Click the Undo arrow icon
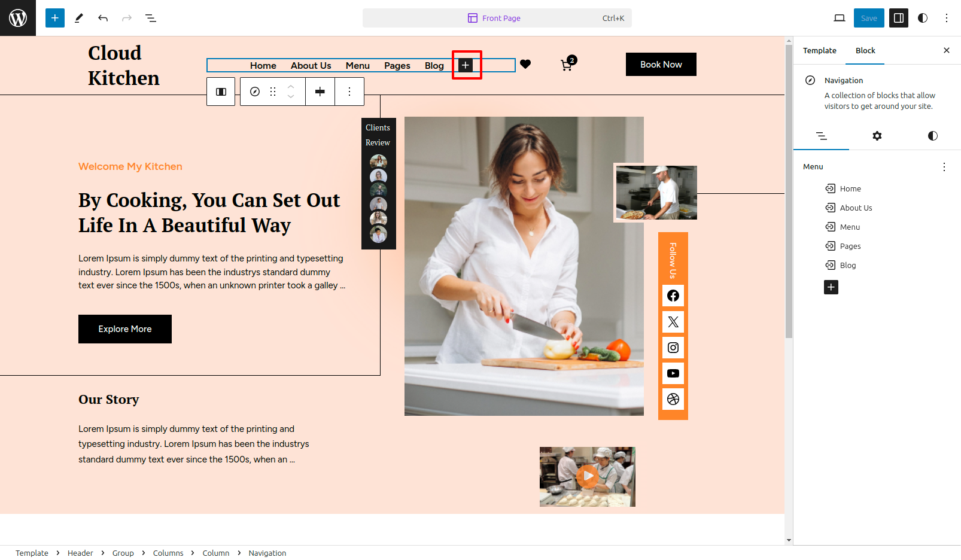The width and height of the screenshot is (961, 560). click(103, 18)
